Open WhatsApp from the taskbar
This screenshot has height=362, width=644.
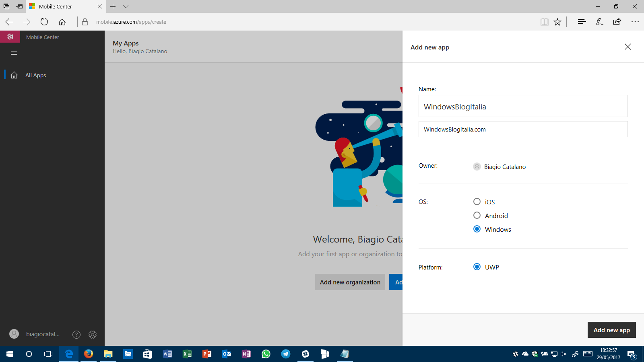click(x=266, y=354)
